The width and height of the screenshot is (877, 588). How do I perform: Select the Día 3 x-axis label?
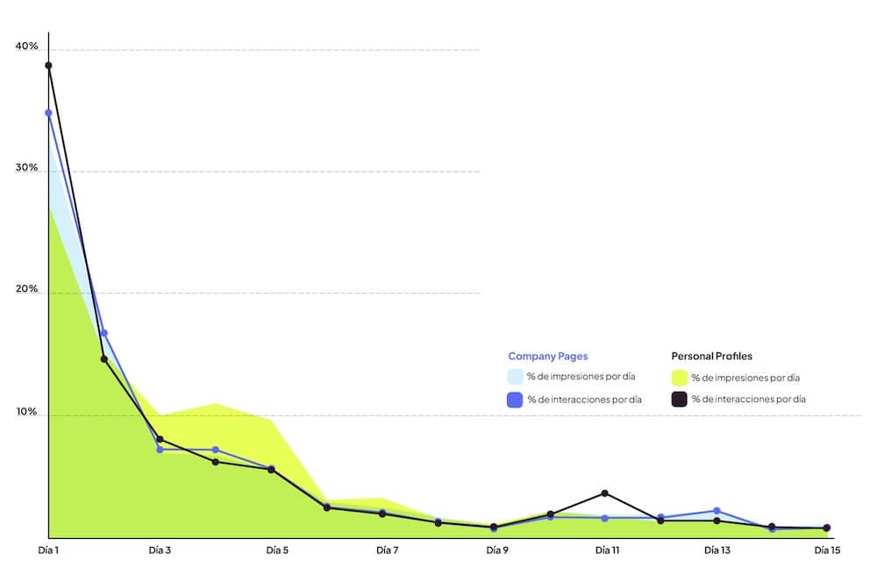point(160,550)
